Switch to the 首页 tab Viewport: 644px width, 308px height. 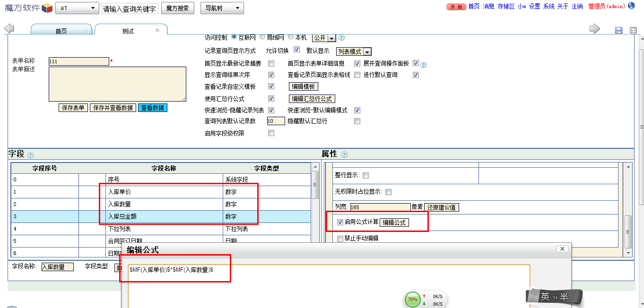pos(61,31)
